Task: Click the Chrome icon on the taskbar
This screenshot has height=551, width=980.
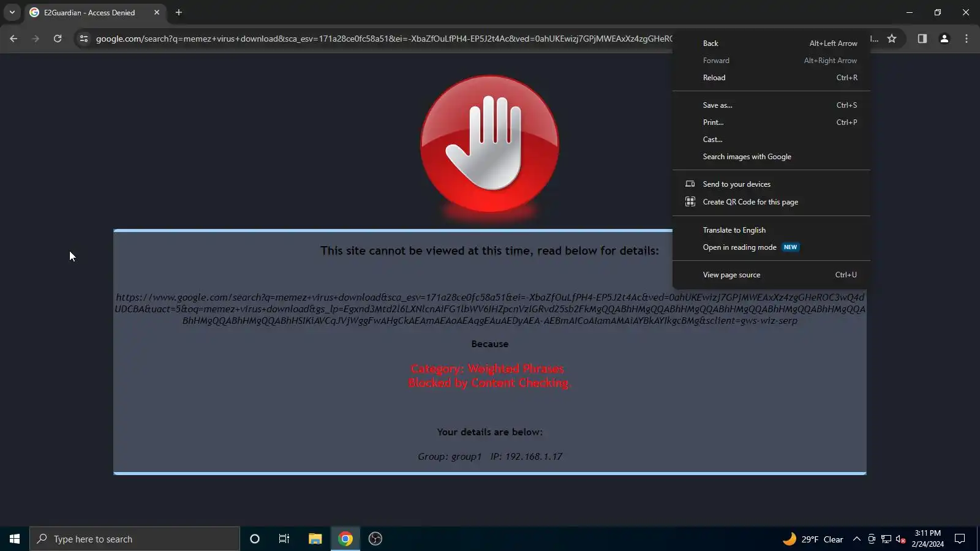Action: point(345,539)
